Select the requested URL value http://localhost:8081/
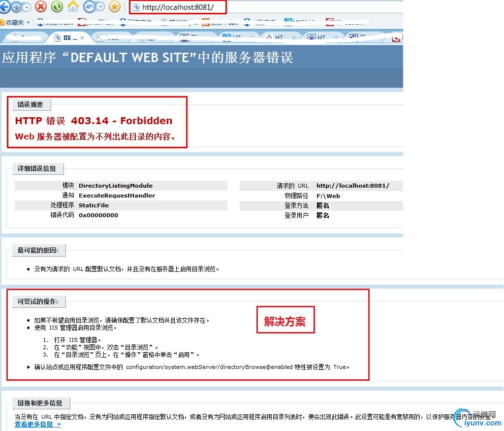 pyautogui.click(x=352, y=186)
